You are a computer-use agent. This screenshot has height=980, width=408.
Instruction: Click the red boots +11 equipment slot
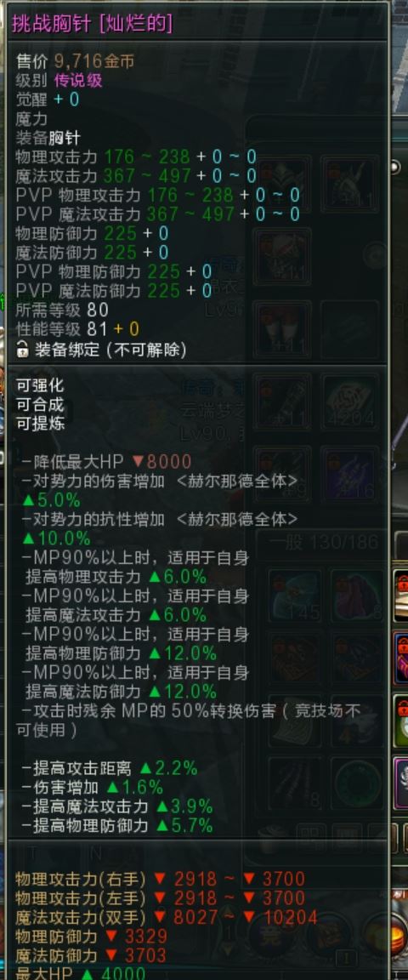pyautogui.click(x=282, y=328)
